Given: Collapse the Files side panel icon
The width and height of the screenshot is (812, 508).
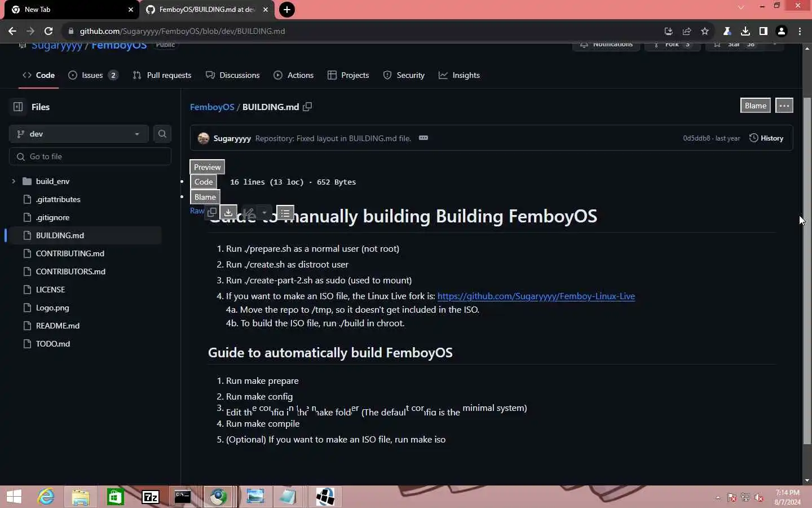Looking at the screenshot, I should coord(18,107).
